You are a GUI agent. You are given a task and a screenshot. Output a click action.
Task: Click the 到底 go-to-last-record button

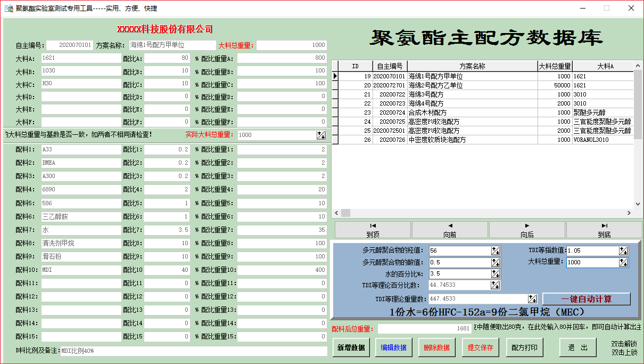604,230
